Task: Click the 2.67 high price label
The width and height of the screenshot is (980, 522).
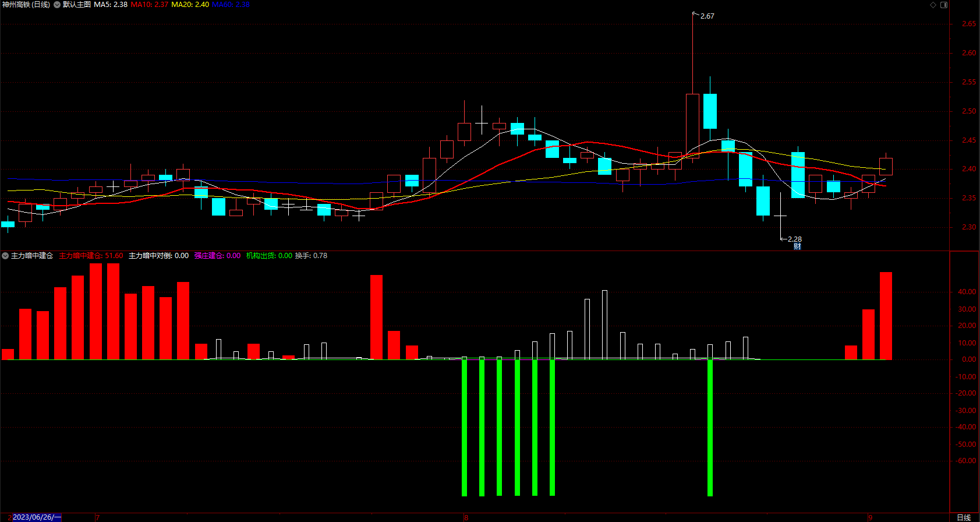Action: point(707,16)
